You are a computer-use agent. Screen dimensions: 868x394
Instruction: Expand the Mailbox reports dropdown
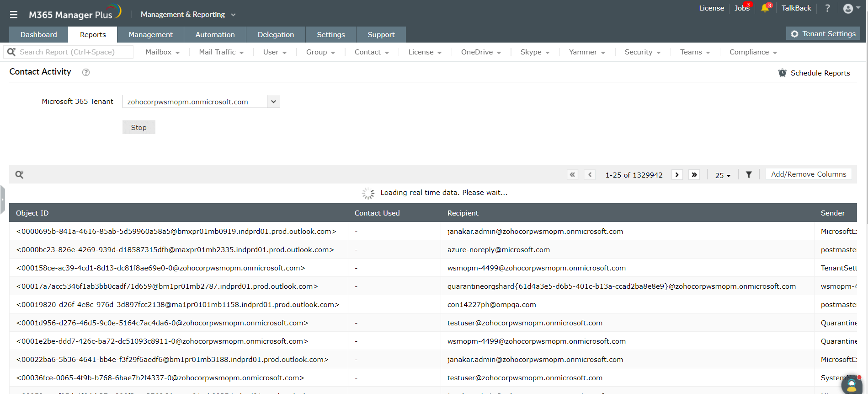[x=163, y=52]
